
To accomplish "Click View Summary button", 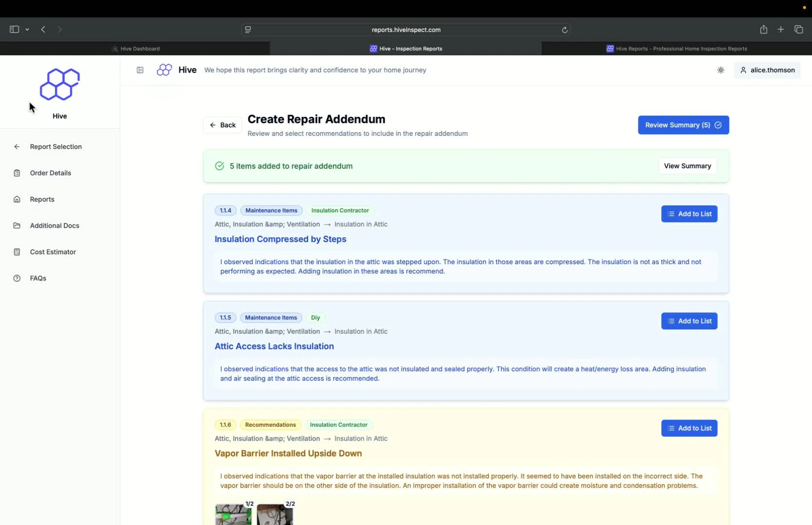I will point(687,166).
